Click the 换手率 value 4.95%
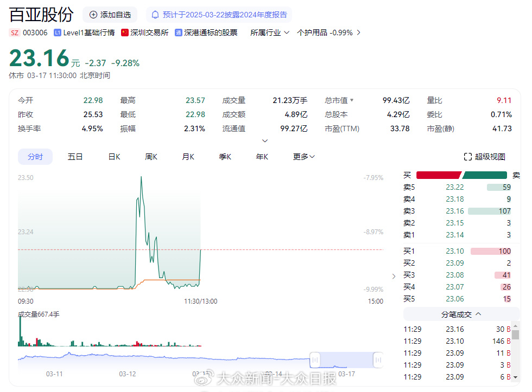532x392 pixels. (x=92, y=128)
